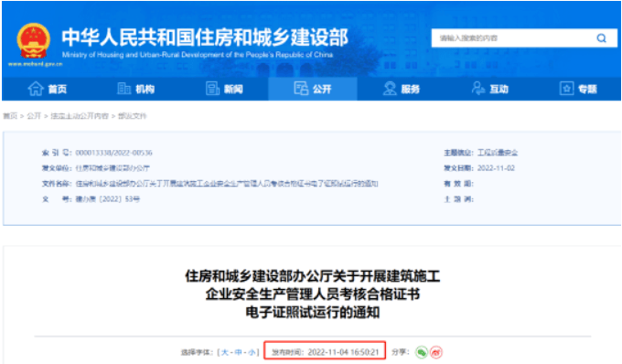Screen dimensions: 622x364
Task: Click the 有效期 label
Action: pos(458,184)
